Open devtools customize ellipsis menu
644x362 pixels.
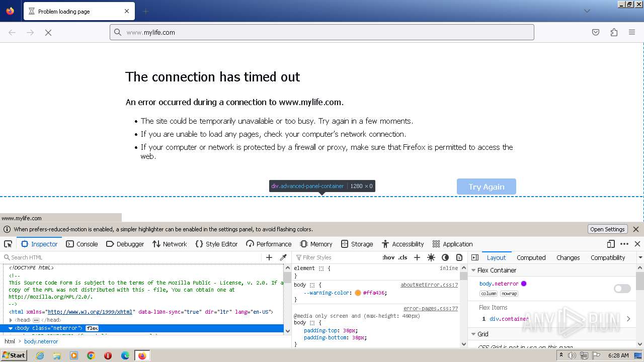click(624, 244)
